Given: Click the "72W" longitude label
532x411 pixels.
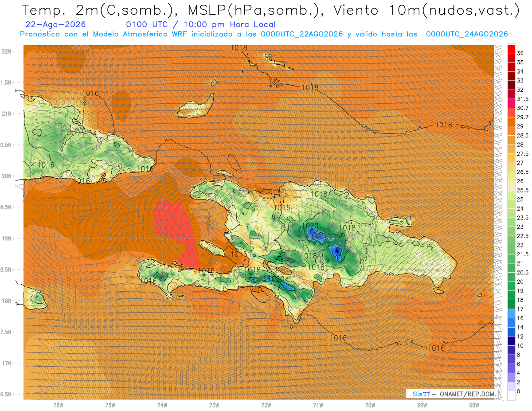Looking at the screenshot, I should coord(266,405).
